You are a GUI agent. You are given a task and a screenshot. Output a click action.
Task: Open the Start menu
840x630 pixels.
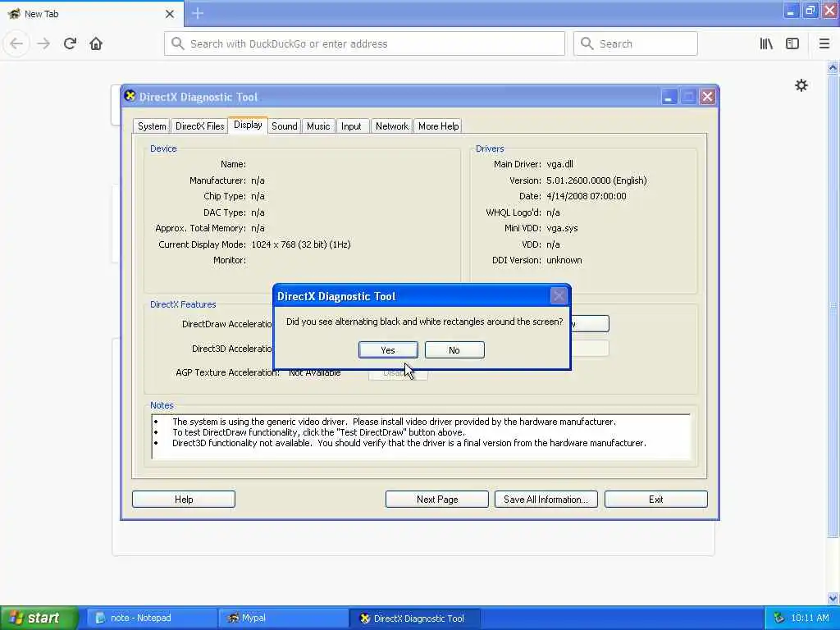(39, 618)
